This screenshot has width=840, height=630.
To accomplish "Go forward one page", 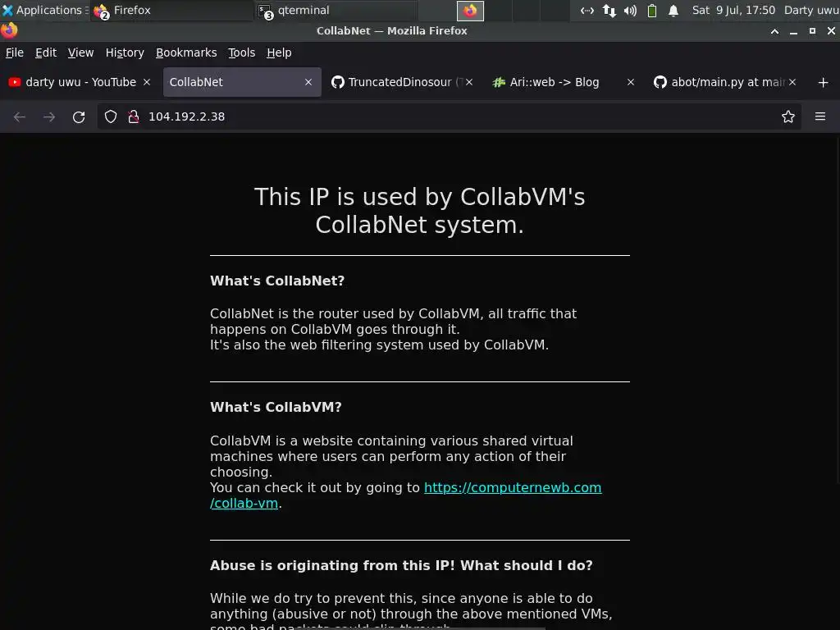I will [x=48, y=116].
